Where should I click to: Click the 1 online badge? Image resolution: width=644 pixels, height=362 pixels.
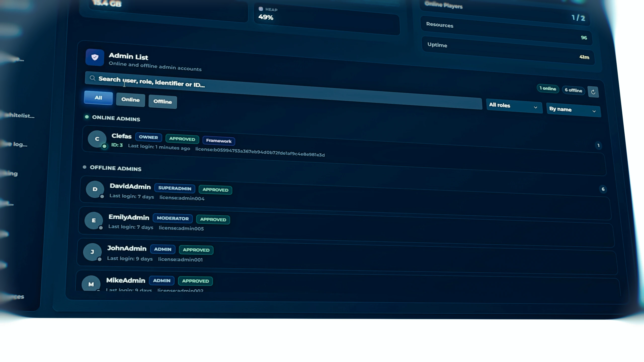click(548, 88)
